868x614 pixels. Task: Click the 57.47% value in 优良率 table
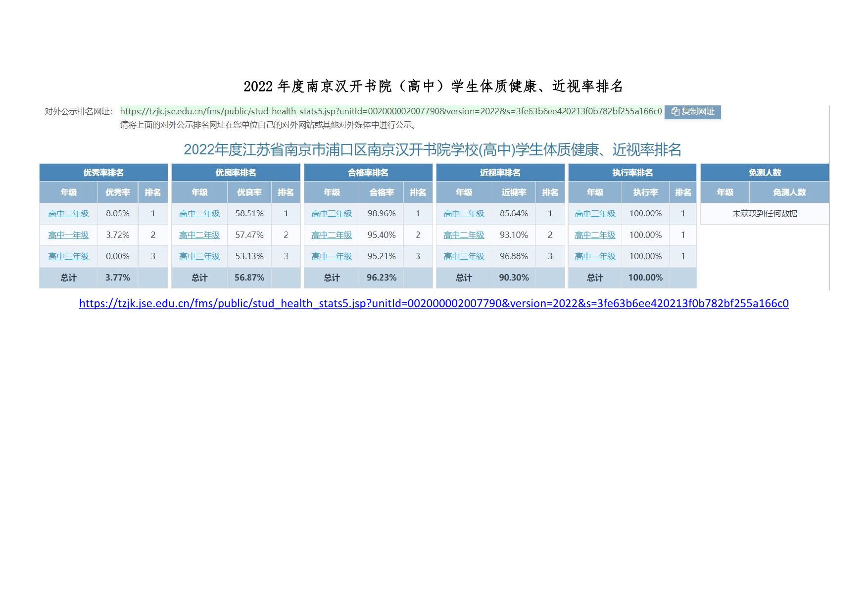249,235
